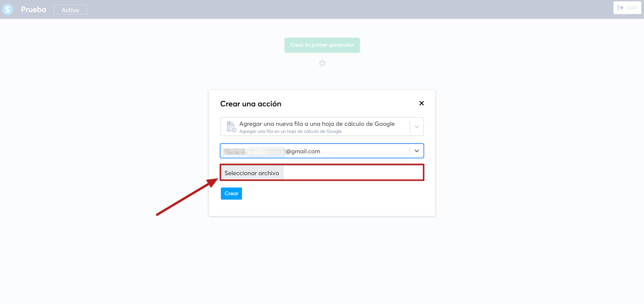Click the S logo icon in header
The width and height of the screenshot is (644, 306).
(x=7, y=9)
